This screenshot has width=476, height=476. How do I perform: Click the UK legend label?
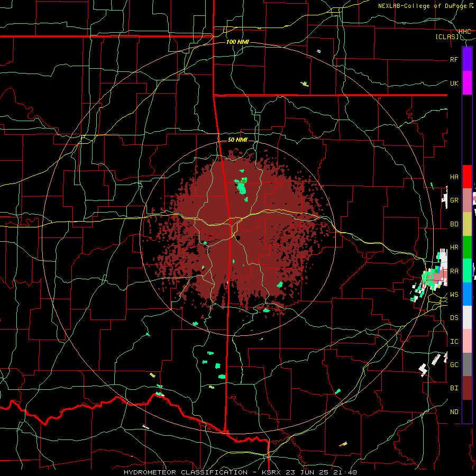454,83
